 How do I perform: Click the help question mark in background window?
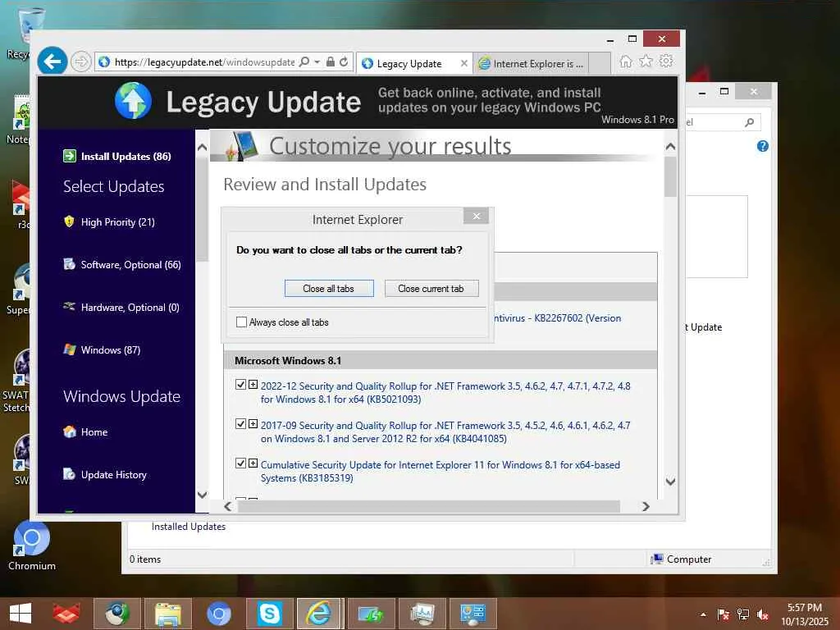pos(763,146)
